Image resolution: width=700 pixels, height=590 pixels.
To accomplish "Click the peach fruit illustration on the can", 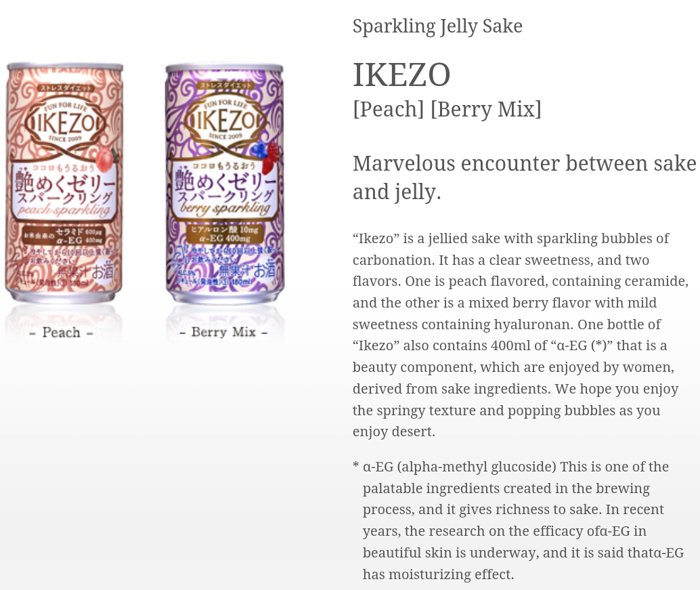I will coord(107,159).
